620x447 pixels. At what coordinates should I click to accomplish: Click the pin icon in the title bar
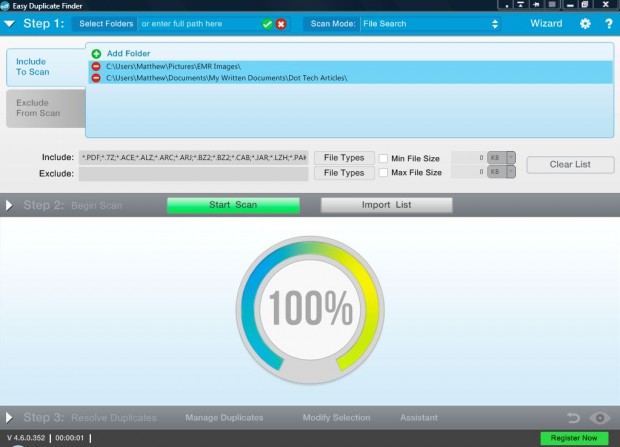point(536,5)
